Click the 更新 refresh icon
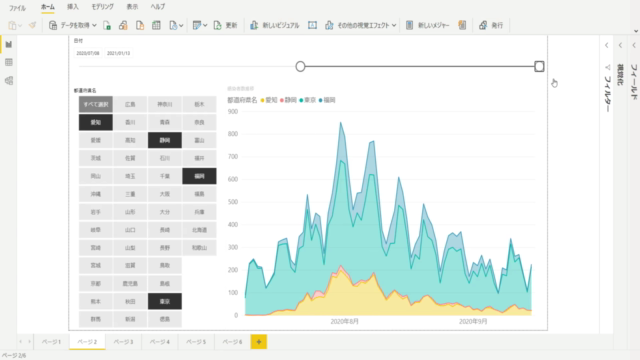Screen dimensions: 640x360 coord(218,25)
